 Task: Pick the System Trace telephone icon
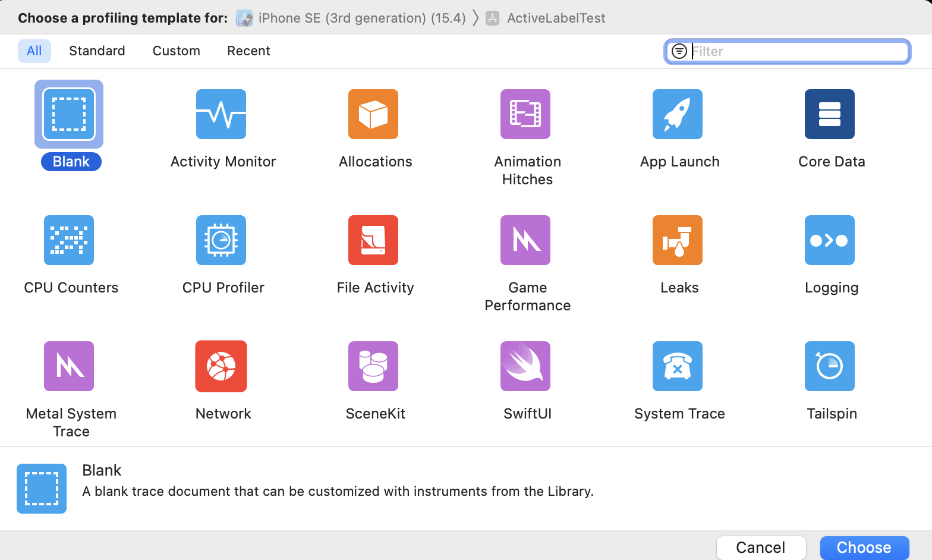678,366
